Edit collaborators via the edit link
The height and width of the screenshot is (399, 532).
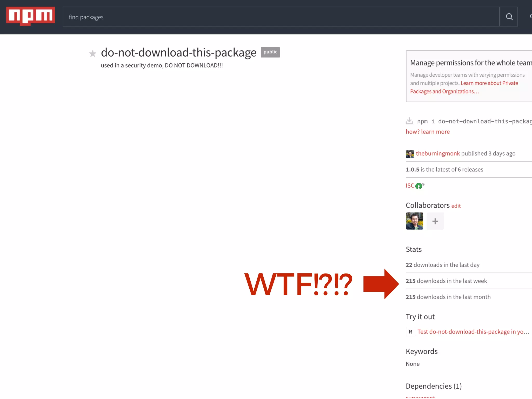point(456,206)
